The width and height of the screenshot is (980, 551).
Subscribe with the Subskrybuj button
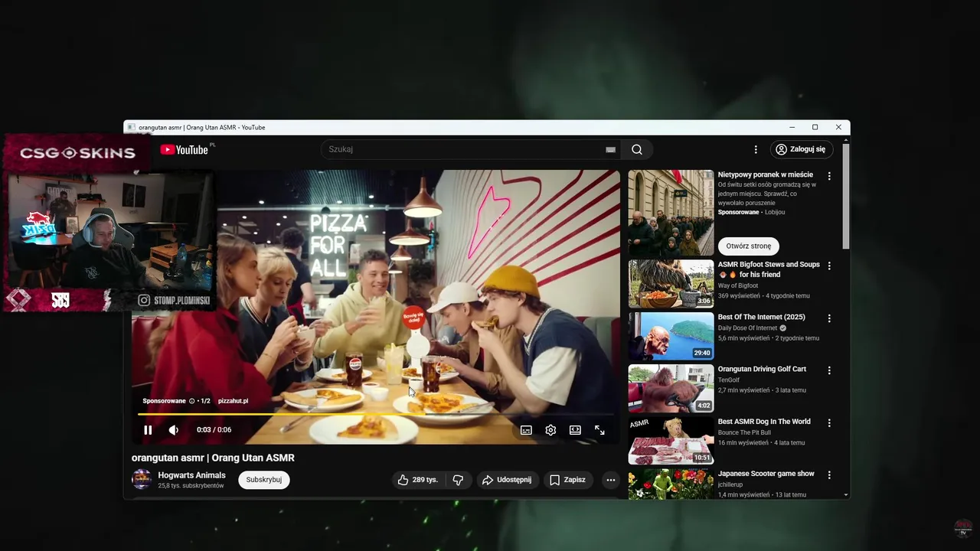coord(264,480)
